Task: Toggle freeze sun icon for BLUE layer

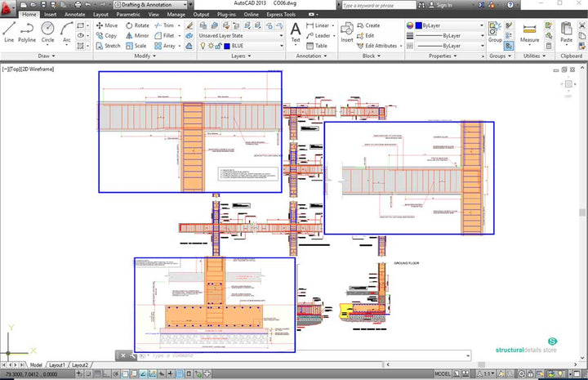Action: point(211,46)
